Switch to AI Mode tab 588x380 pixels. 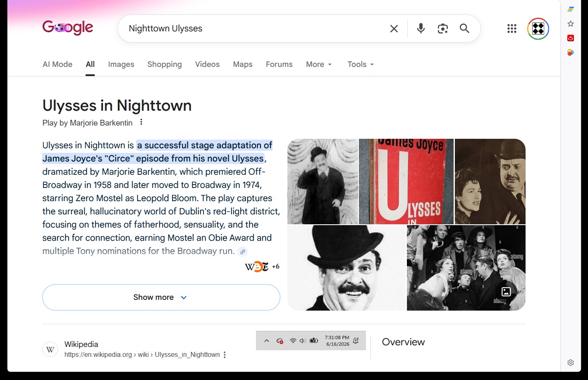tap(57, 64)
